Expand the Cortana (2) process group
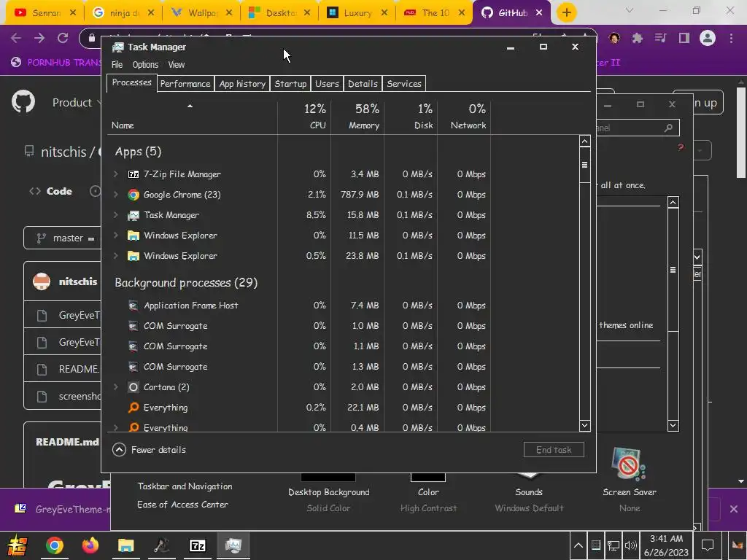The height and width of the screenshot is (560, 747). pyautogui.click(x=116, y=387)
